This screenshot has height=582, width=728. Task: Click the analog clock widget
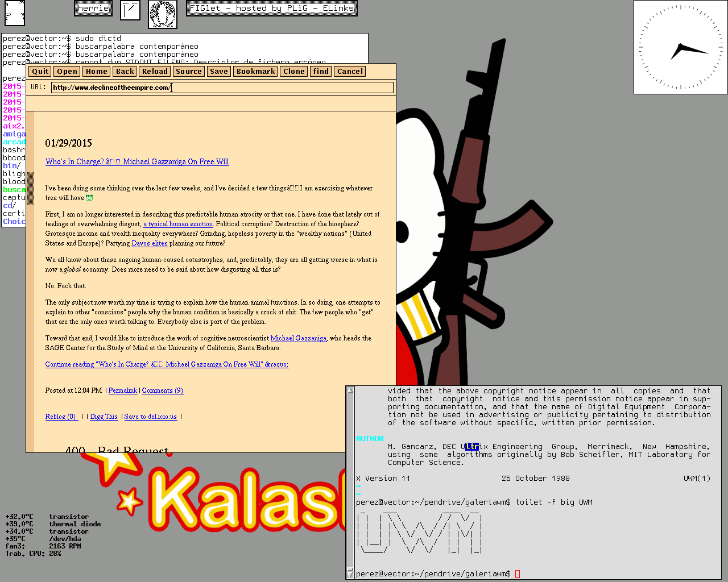[x=680, y=47]
